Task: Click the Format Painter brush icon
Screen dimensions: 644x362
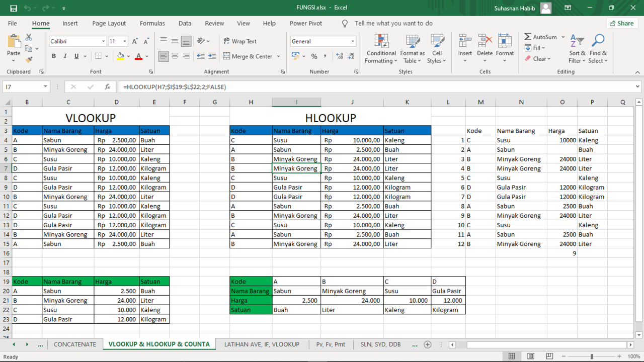Action: [29, 59]
